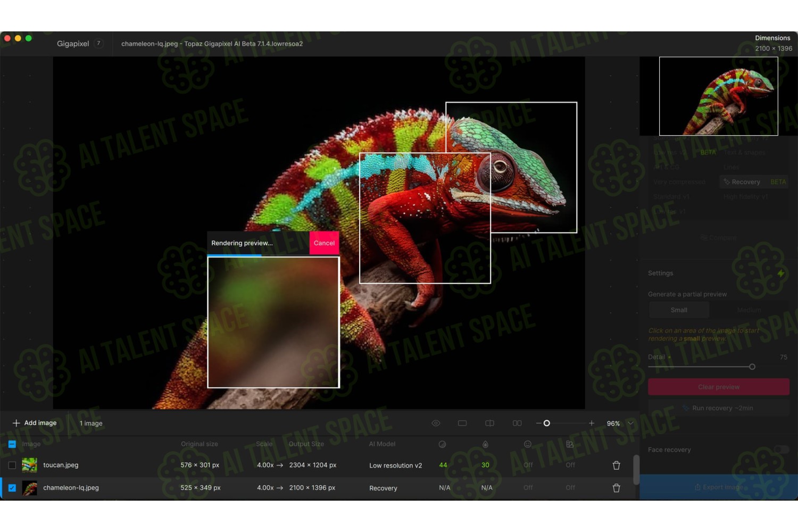This screenshot has height=532, width=798.
Task: Select the Small partial preview size
Action: [x=679, y=310]
